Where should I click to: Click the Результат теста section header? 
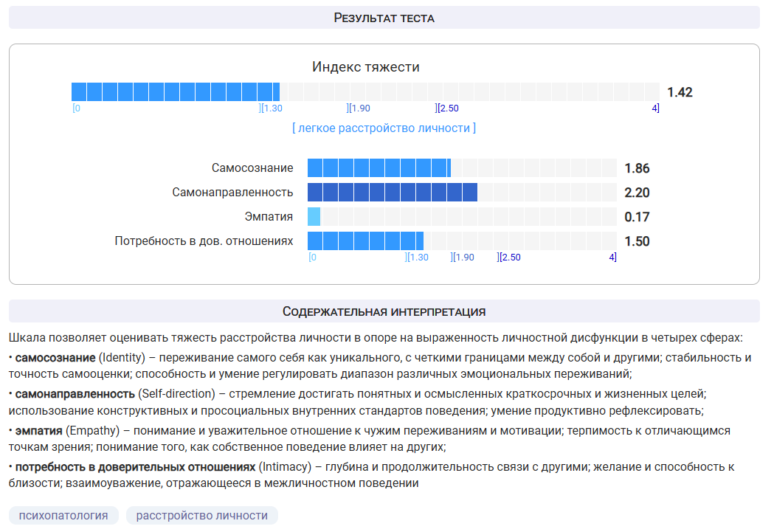click(x=384, y=18)
